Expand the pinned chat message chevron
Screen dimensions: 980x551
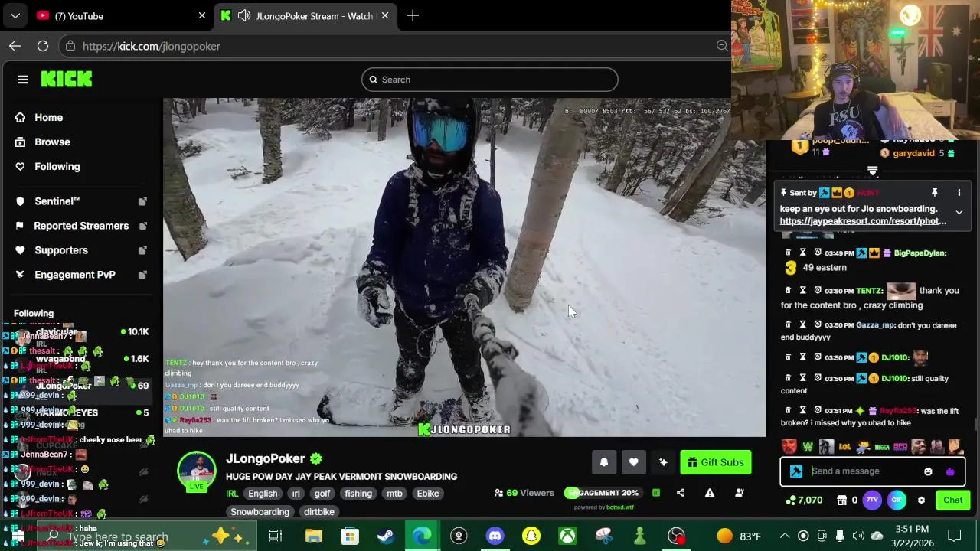[959, 213]
